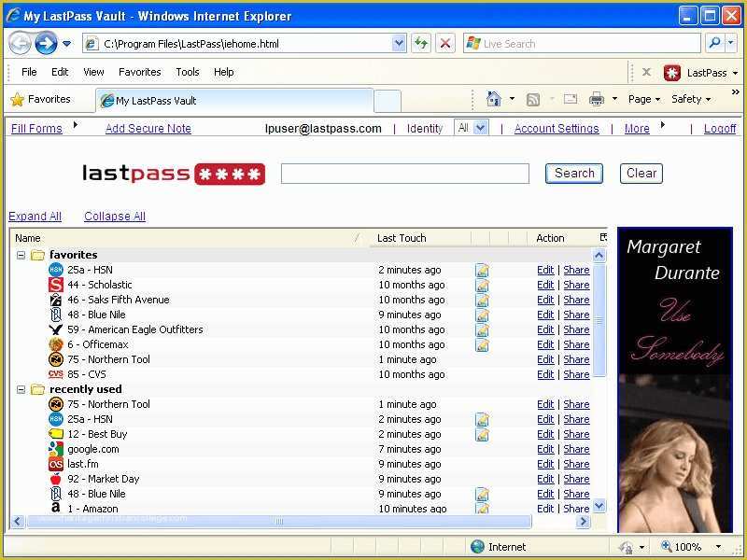Expand the More submenu arrow
747x560 pixels.
[x=663, y=125]
